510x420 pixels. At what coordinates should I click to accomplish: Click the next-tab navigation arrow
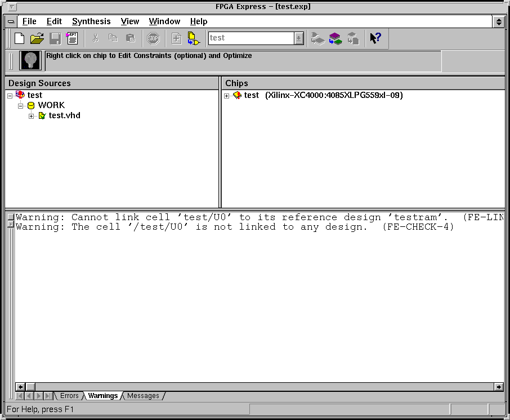39,396
